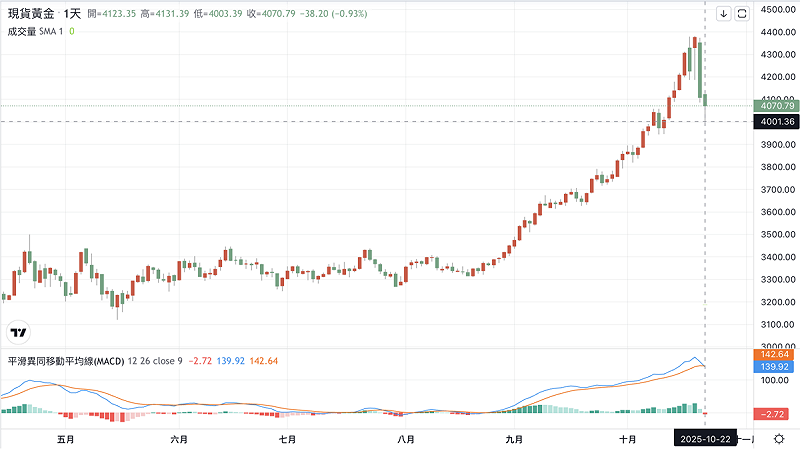Click the 成交量 SMA indicator legend

[35, 32]
